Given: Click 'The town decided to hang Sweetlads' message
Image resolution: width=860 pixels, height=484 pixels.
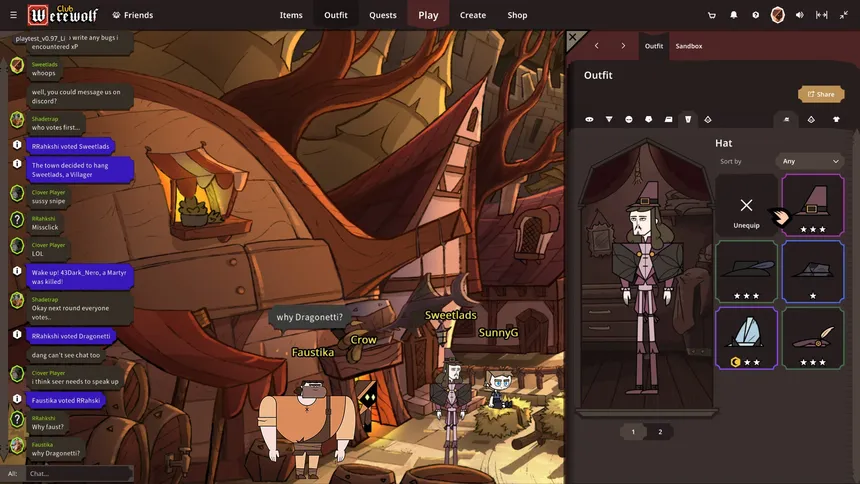Looking at the screenshot, I should coord(80,170).
